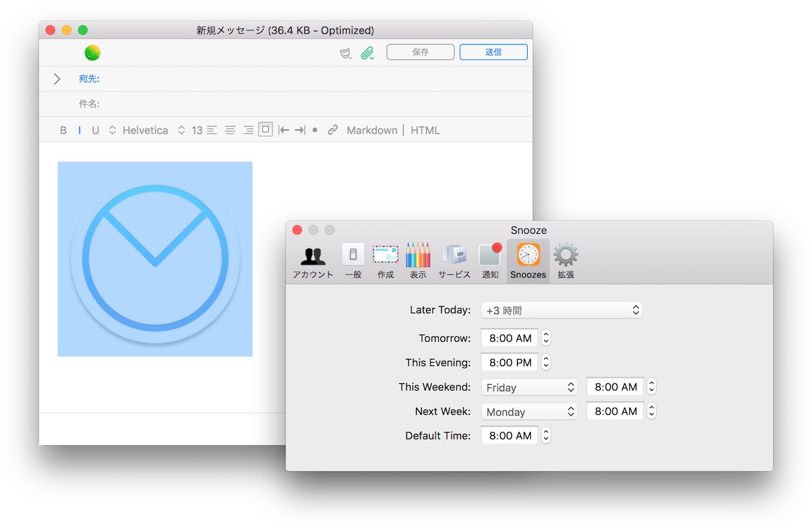
Task: Click the mask icon in compose toolbar
Action: tap(346, 53)
